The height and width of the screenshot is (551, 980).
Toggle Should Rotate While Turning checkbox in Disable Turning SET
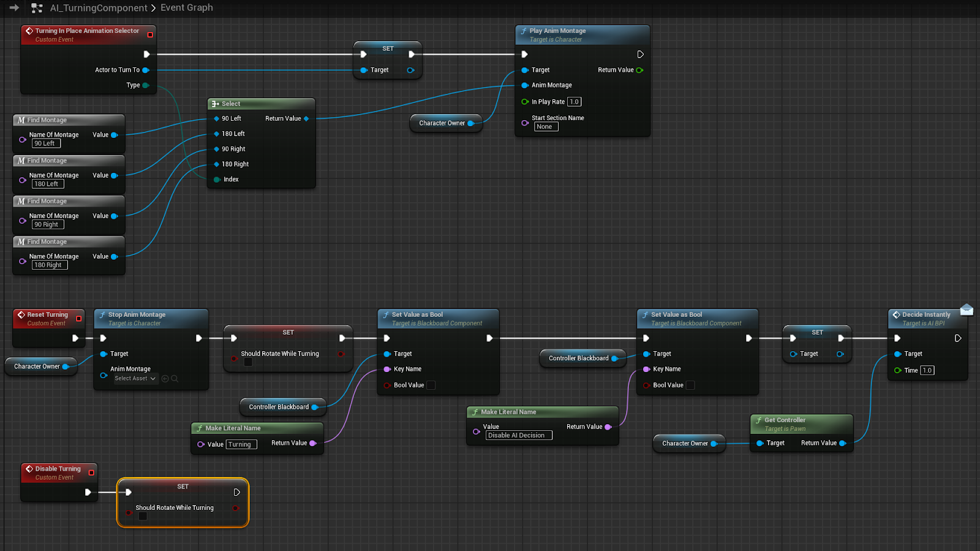(143, 516)
